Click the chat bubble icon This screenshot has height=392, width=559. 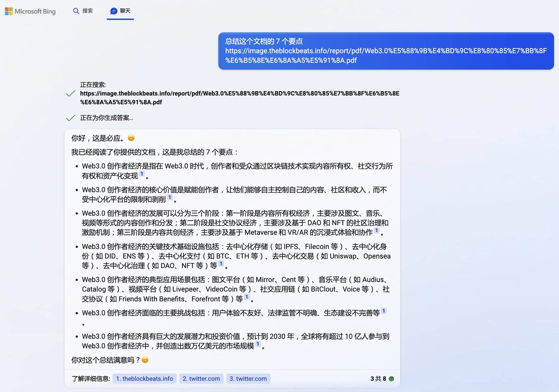[114, 11]
